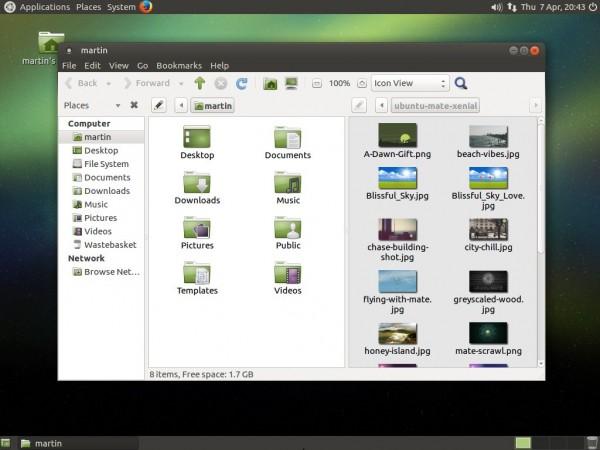Launch Firefox from the top panel
The image size is (600, 450).
click(146, 7)
